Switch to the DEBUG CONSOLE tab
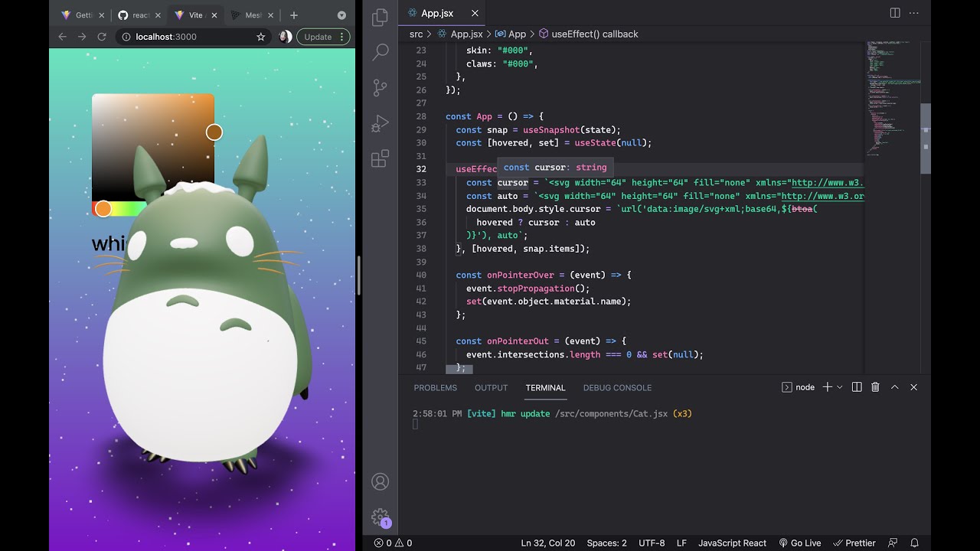Image resolution: width=980 pixels, height=551 pixels. pyautogui.click(x=617, y=388)
